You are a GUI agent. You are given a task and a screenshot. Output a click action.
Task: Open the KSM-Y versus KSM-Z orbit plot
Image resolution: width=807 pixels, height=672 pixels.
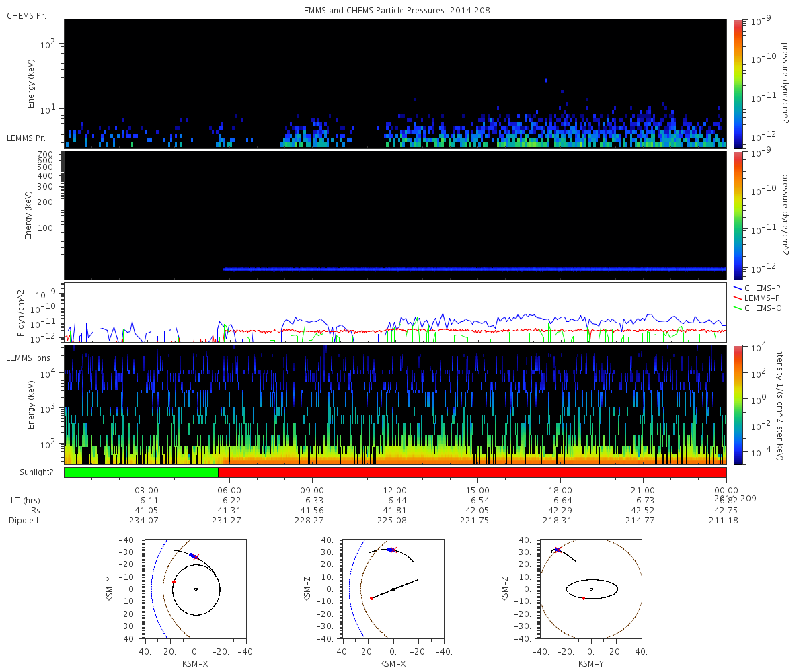(x=591, y=589)
